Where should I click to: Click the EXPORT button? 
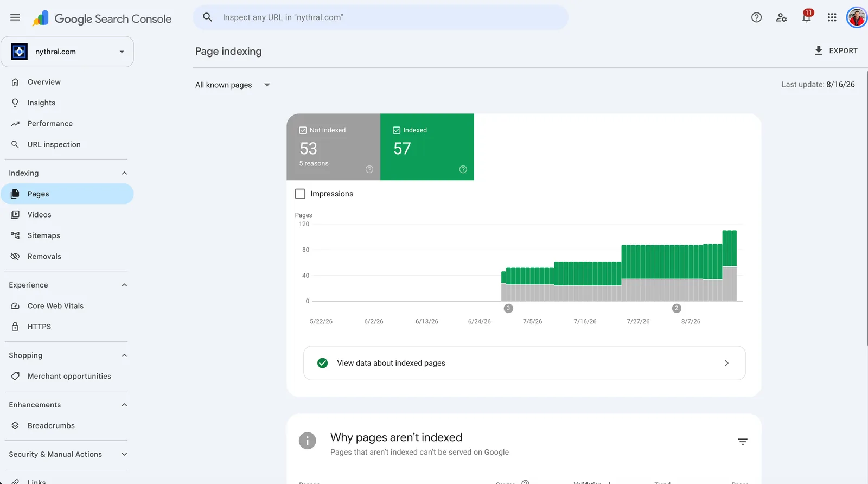click(x=836, y=50)
